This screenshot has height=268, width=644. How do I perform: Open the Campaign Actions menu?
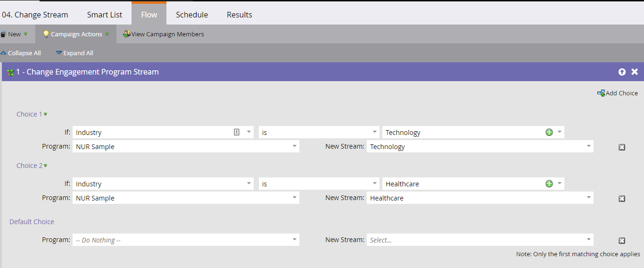pos(76,34)
